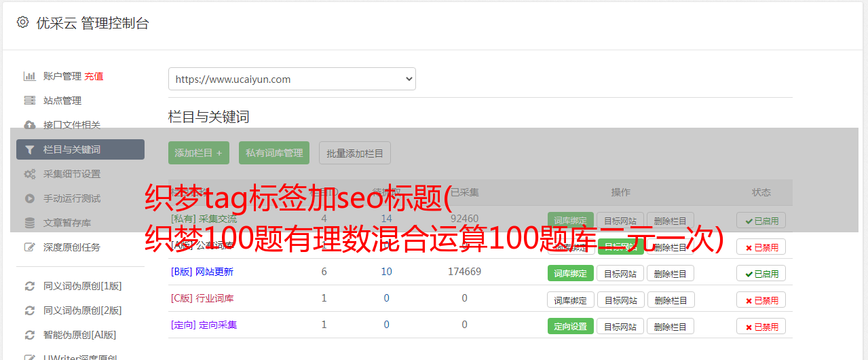The height and width of the screenshot is (360, 868).
Task: Click the [私有] 采集交流 column name
Action: [204, 219]
